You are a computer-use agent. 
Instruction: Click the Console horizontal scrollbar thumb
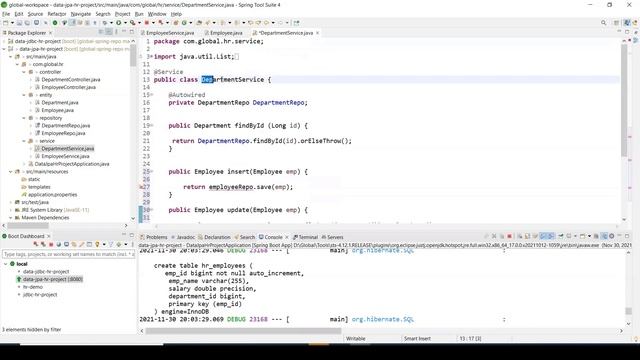click(243, 331)
